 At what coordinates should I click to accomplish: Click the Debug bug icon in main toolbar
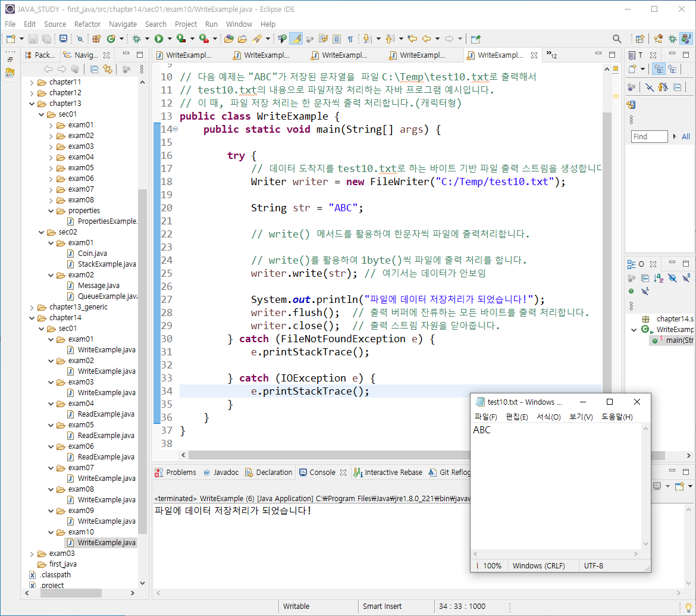pos(137,39)
